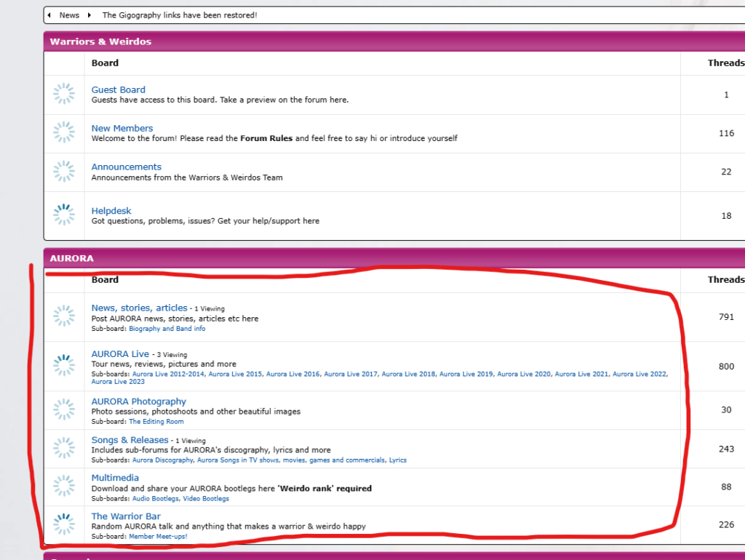Image resolution: width=745 pixels, height=560 pixels.
Task: Click the News label in the ticker
Action: 69,15
